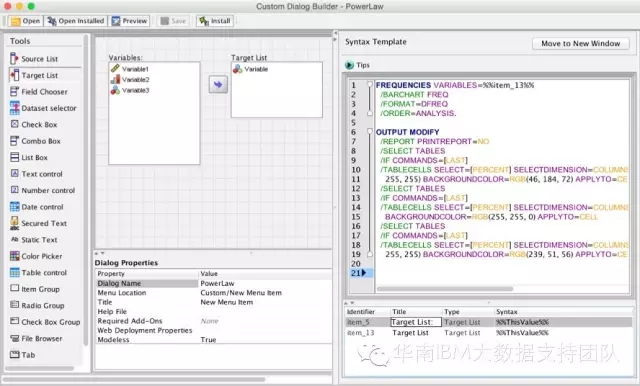Select the Date control tool

pos(37,207)
